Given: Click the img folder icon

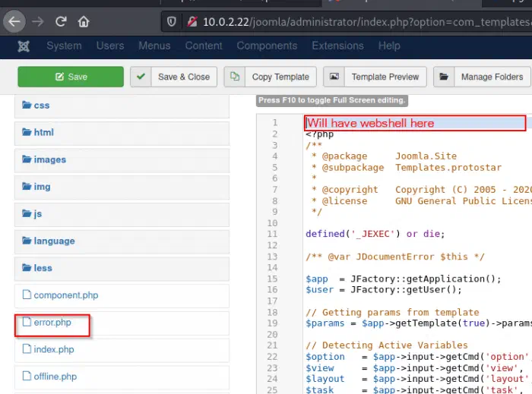Looking at the screenshot, I should coord(27,186).
